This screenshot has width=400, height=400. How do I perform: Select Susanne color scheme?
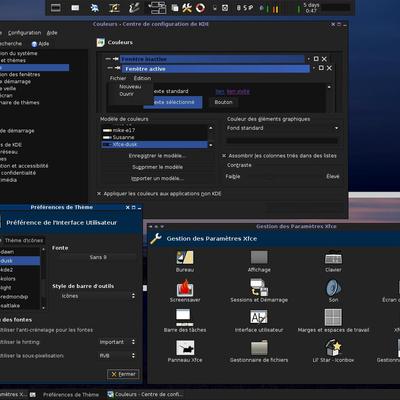pos(154,137)
